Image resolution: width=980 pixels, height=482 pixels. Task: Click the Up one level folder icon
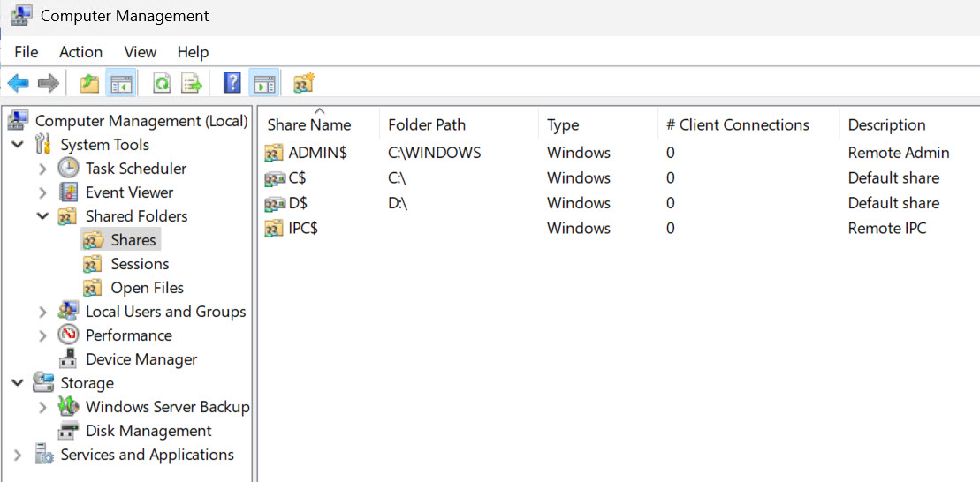[89, 83]
